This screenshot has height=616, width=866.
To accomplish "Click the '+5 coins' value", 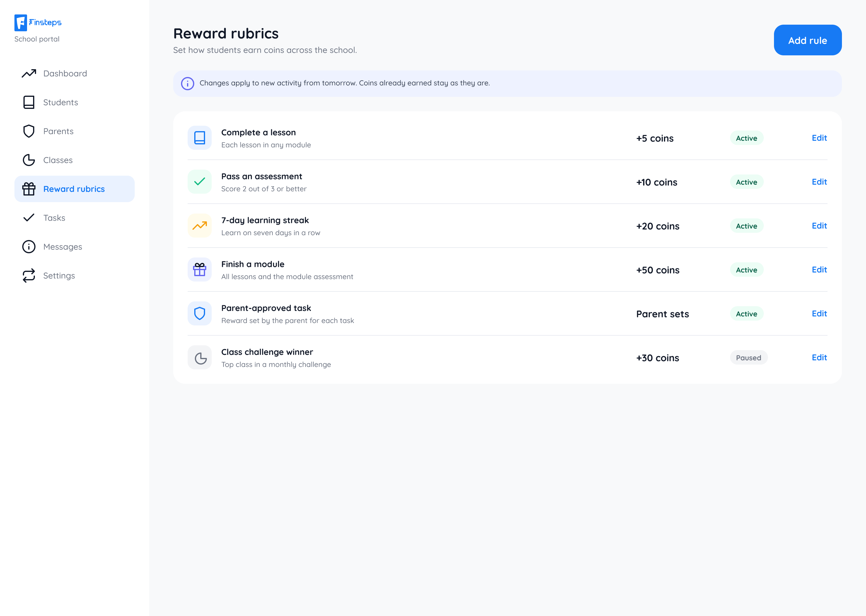I will click(x=655, y=138).
